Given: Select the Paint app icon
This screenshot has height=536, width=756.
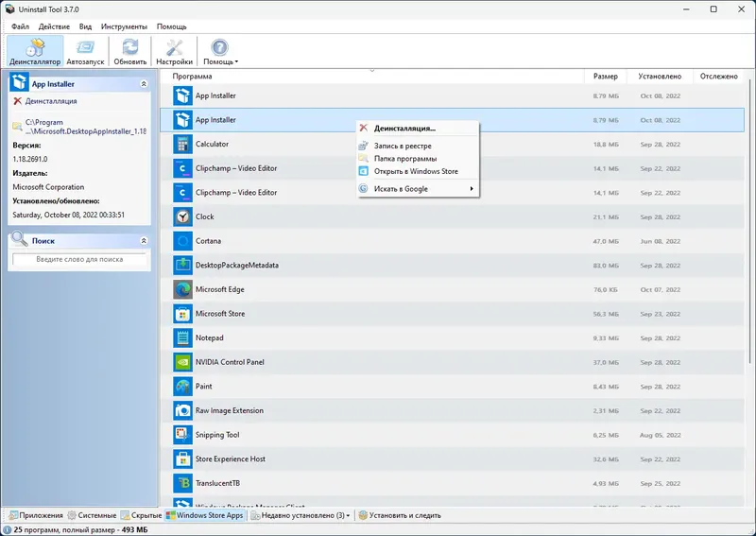Looking at the screenshot, I should pyautogui.click(x=182, y=386).
